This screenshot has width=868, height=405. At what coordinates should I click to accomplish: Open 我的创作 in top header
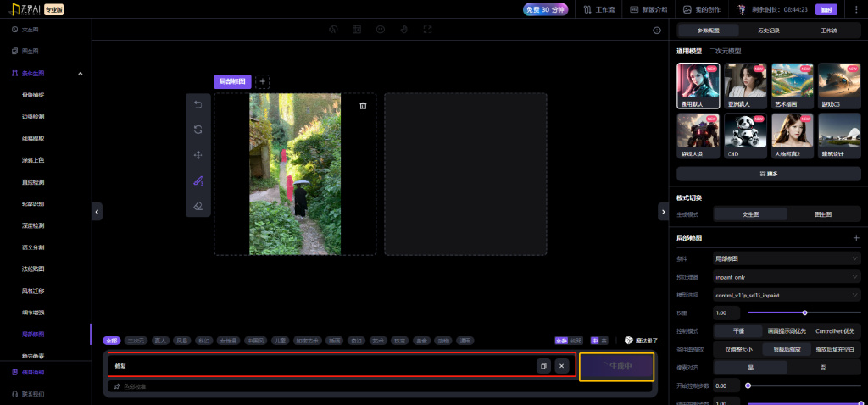coord(701,10)
